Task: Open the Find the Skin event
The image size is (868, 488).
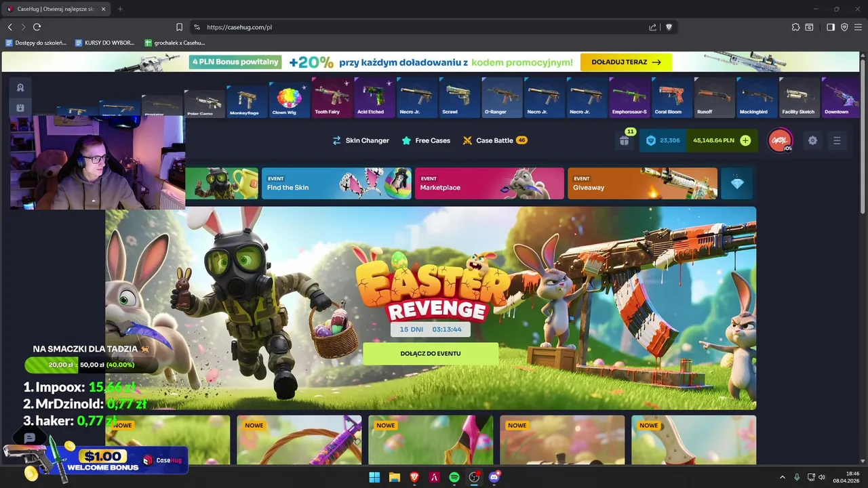Action: (336, 183)
